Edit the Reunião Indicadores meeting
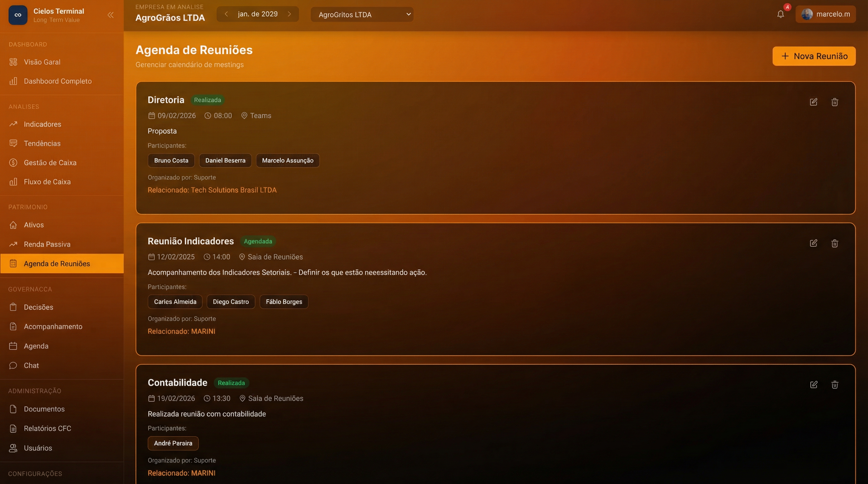This screenshot has width=868, height=484. coord(813,243)
